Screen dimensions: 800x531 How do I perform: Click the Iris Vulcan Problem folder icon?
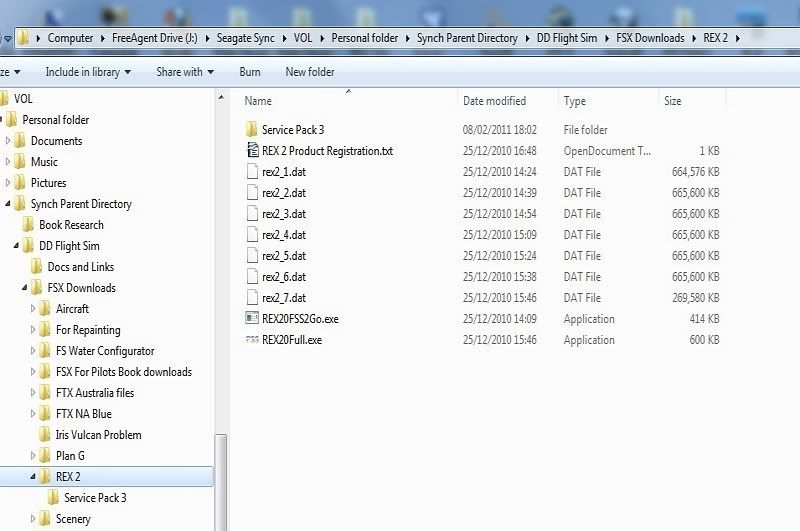(45, 435)
